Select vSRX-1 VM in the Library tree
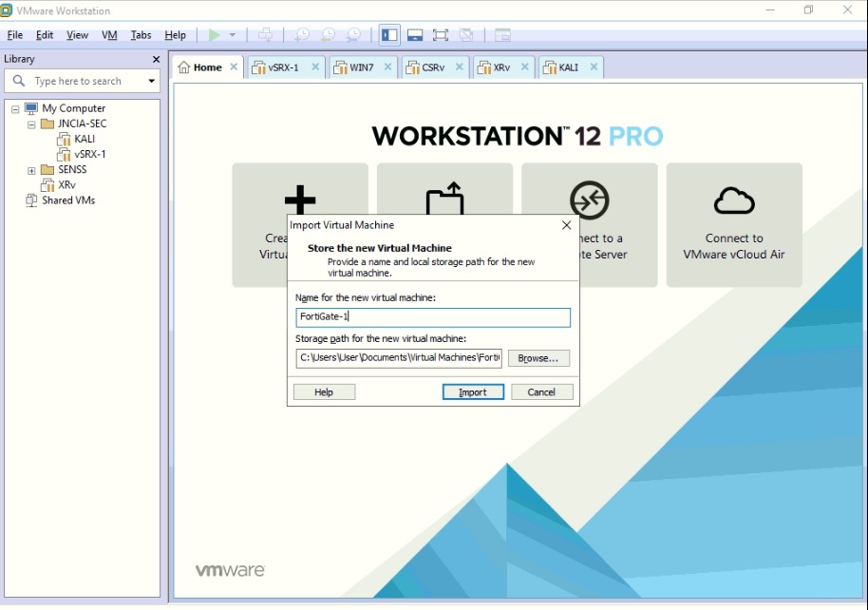Image resolution: width=868 pixels, height=610 pixels. [x=89, y=154]
